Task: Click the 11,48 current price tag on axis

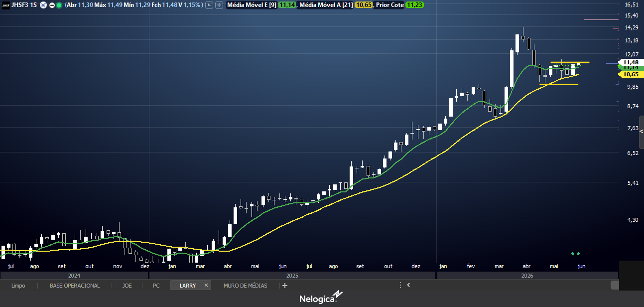Action: (x=631, y=62)
